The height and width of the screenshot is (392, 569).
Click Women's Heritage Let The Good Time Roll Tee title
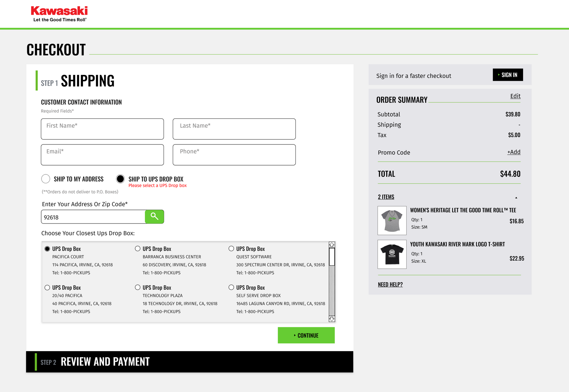[x=463, y=210]
